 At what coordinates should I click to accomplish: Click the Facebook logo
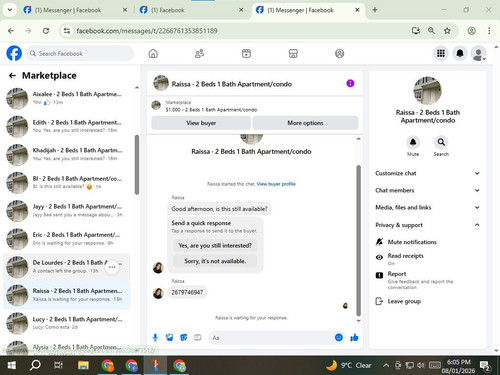point(14,53)
